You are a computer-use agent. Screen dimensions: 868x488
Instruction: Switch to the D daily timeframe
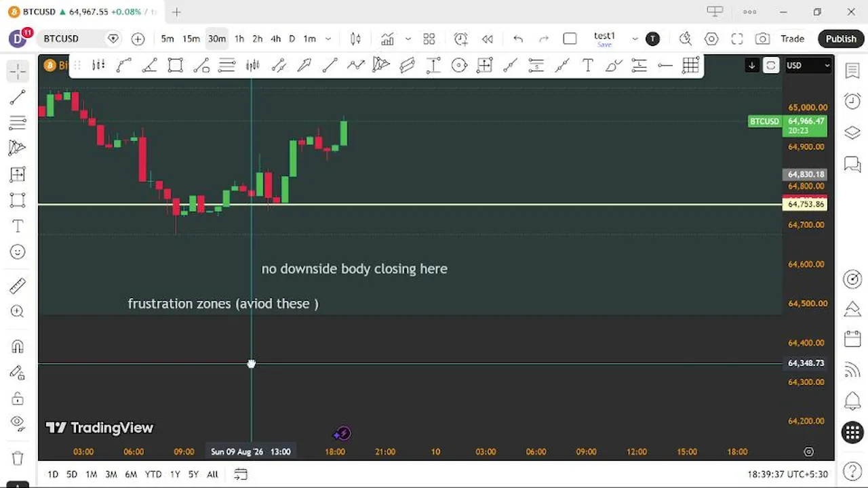click(x=292, y=39)
